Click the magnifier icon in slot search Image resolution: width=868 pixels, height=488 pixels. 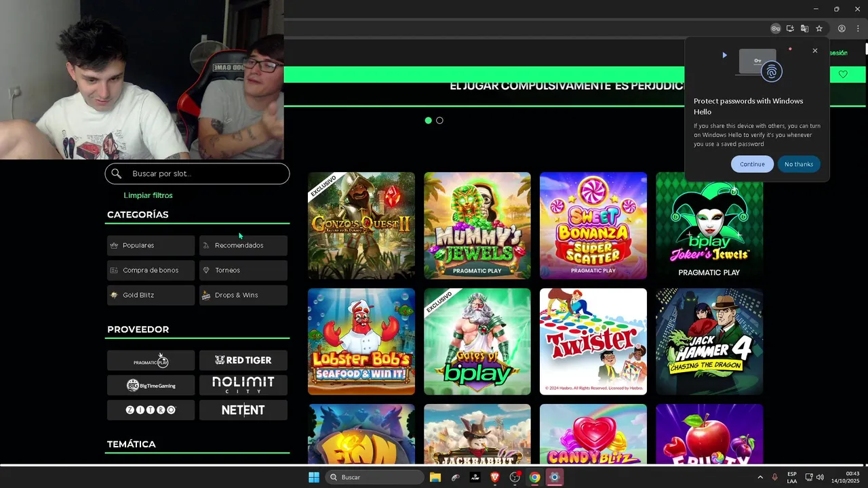(117, 174)
